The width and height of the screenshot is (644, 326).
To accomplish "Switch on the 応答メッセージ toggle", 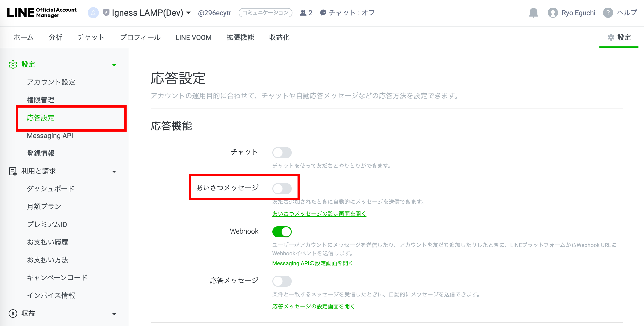I will (x=282, y=281).
